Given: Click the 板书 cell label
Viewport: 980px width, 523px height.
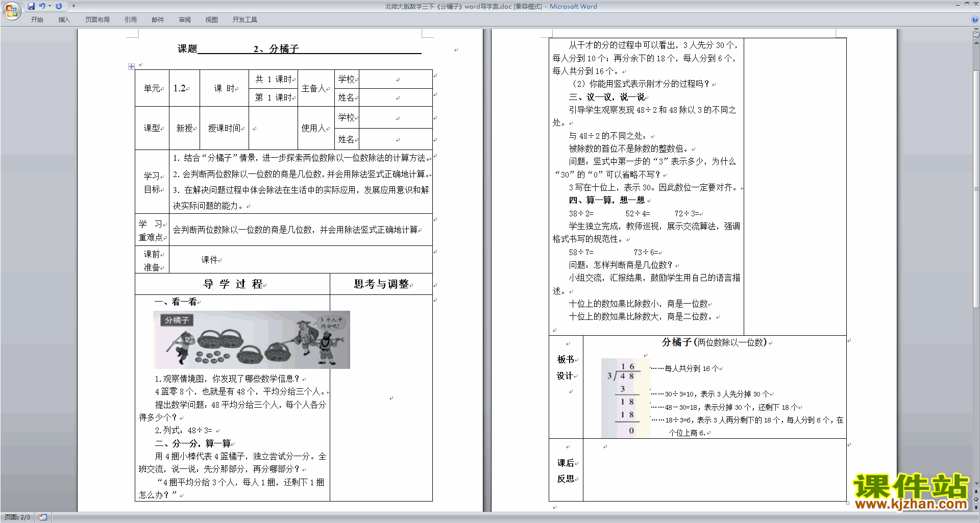Looking at the screenshot, I should pos(565,359).
